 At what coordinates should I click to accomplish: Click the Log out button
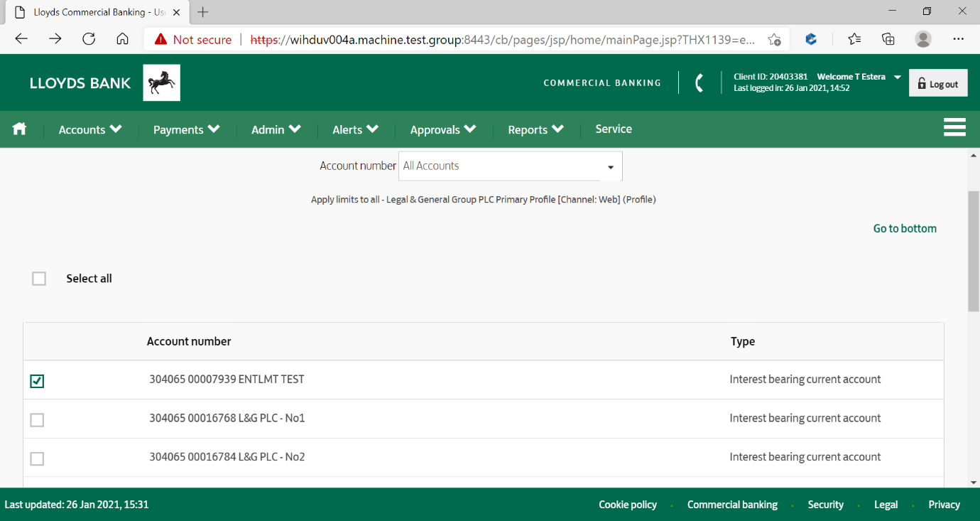click(938, 83)
